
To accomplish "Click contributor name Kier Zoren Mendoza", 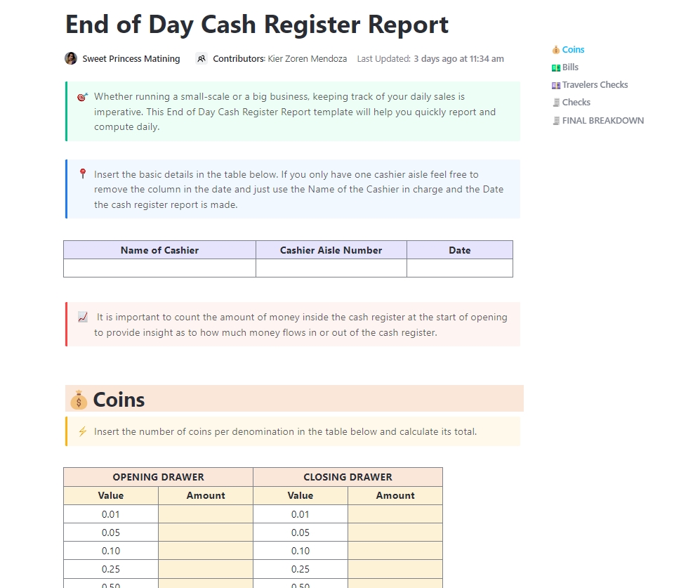I will tap(307, 59).
